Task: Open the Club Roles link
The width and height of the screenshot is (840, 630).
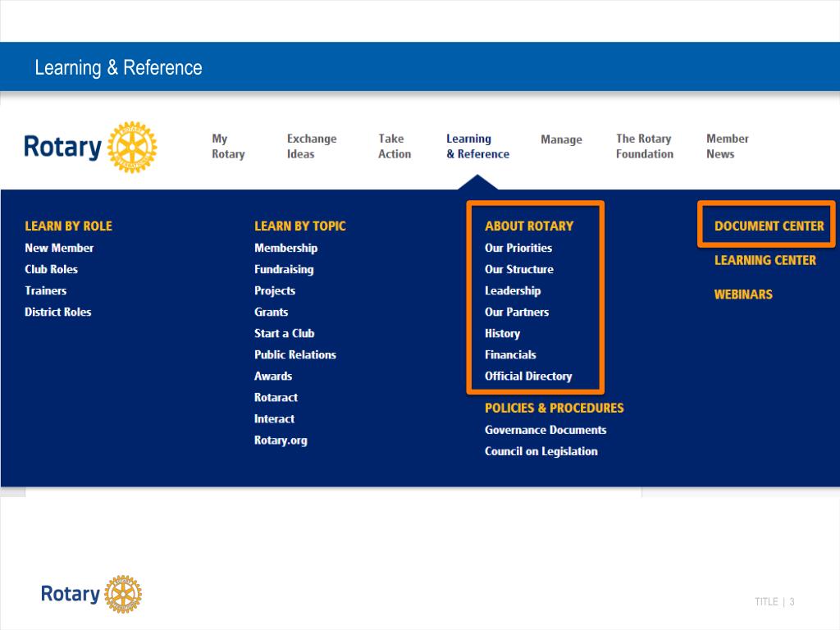Action: [x=52, y=269]
